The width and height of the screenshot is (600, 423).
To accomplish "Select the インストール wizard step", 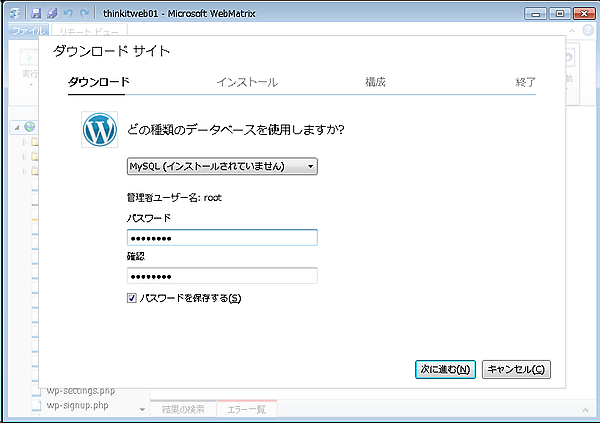I will click(x=247, y=82).
